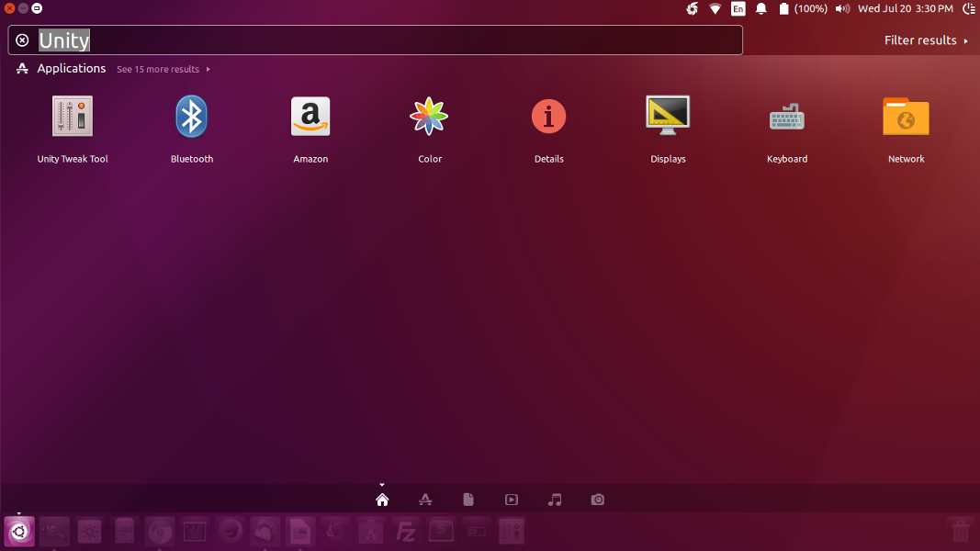Launch the Bluetooth settings app
This screenshot has width=980, height=551.
coord(191,129)
